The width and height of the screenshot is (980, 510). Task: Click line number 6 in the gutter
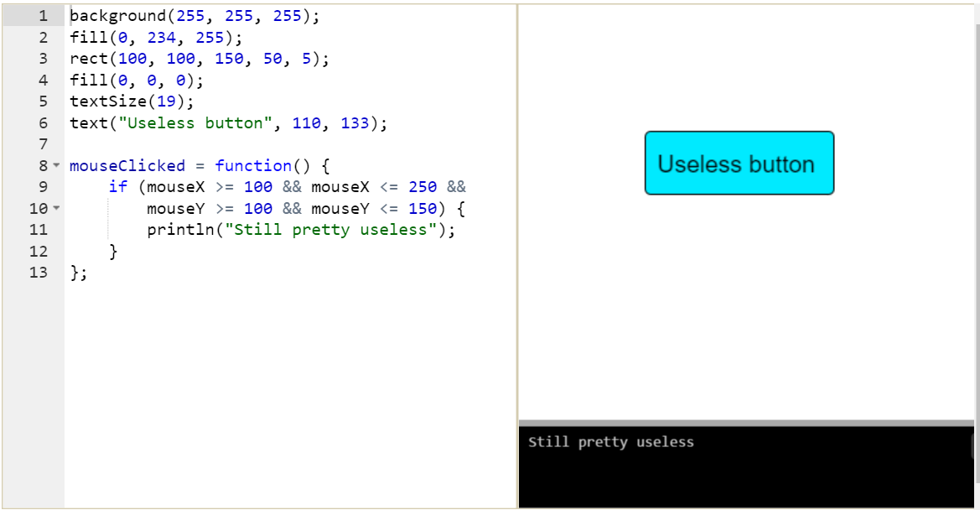click(x=43, y=123)
